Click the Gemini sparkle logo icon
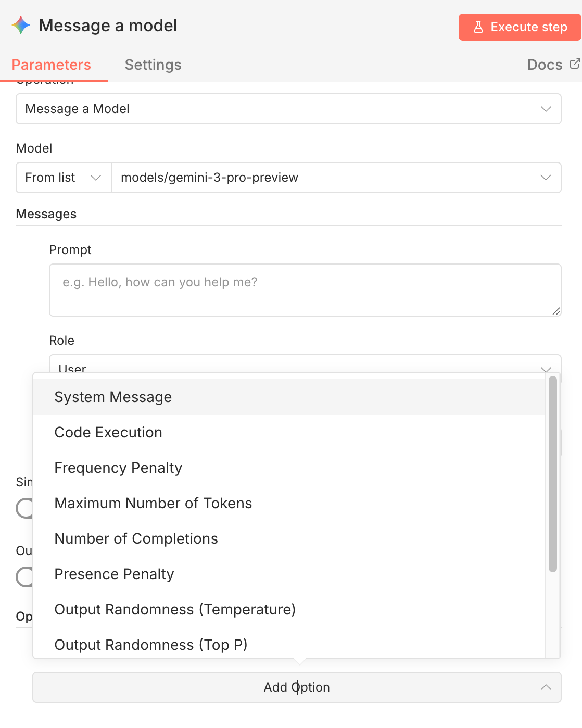 click(x=20, y=25)
